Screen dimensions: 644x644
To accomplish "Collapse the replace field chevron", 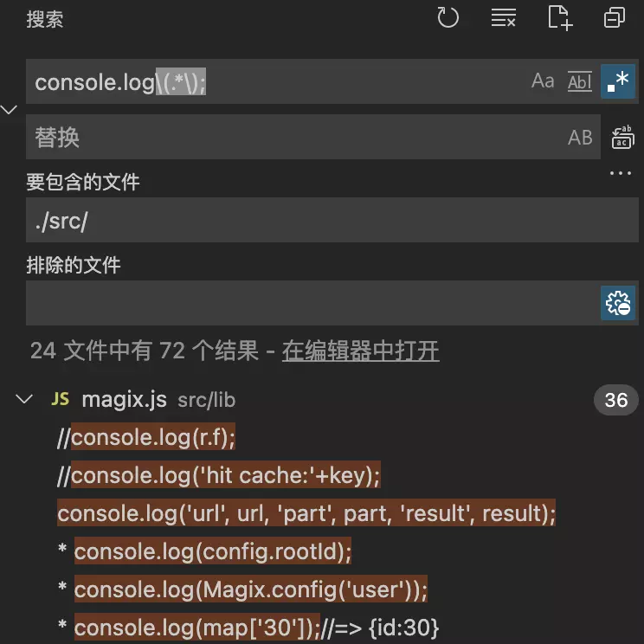I will (9, 110).
